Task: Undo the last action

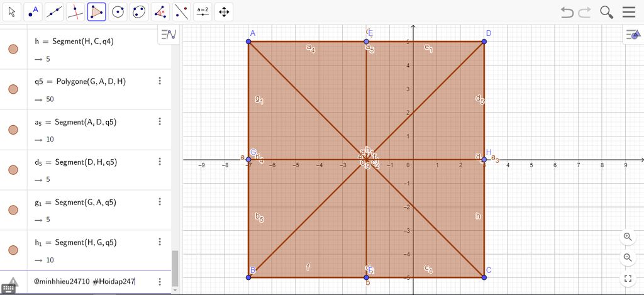Action: pos(567,13)
